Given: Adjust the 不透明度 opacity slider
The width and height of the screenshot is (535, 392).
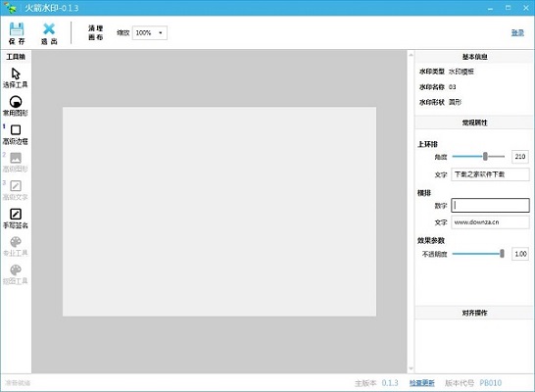Looking at the screenshot, I should tap(478, 254).
